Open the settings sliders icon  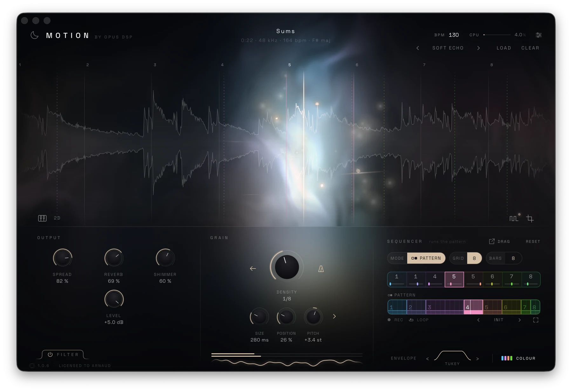click(x=539, y=35)
